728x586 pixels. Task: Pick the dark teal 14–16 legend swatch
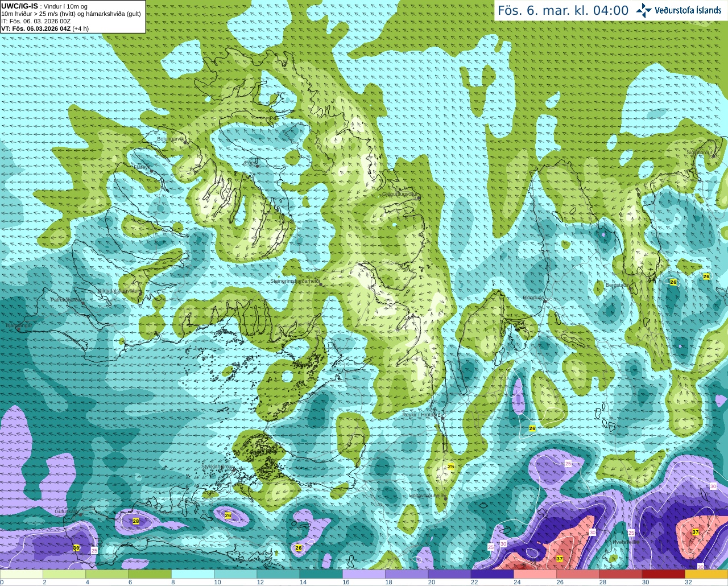coord(321,574)
